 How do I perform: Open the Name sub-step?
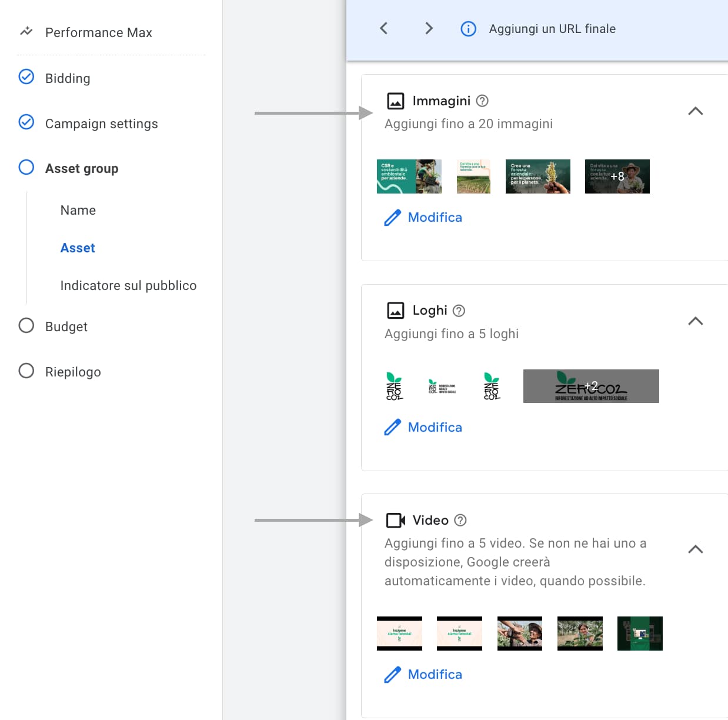point(78,211)
